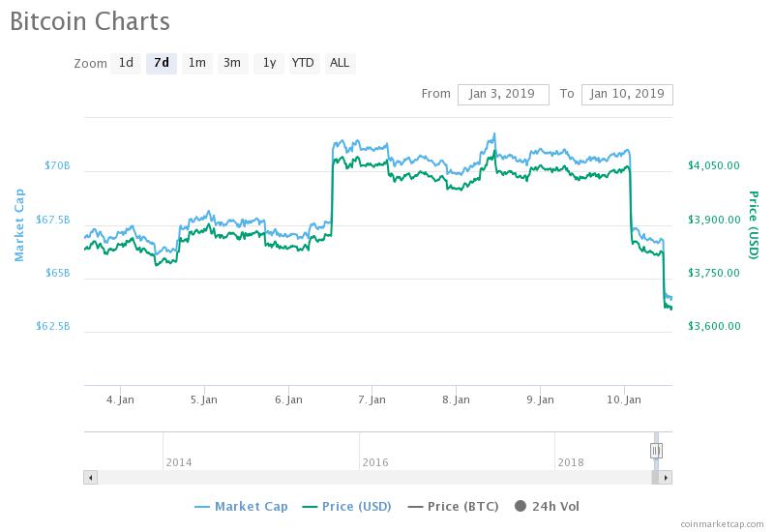Click the 4. Jan axis label
The image size is (774, 532).
coord(120,399)
